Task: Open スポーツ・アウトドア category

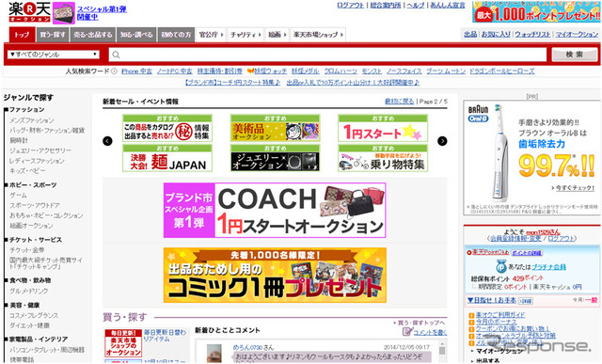Action: 35,205
